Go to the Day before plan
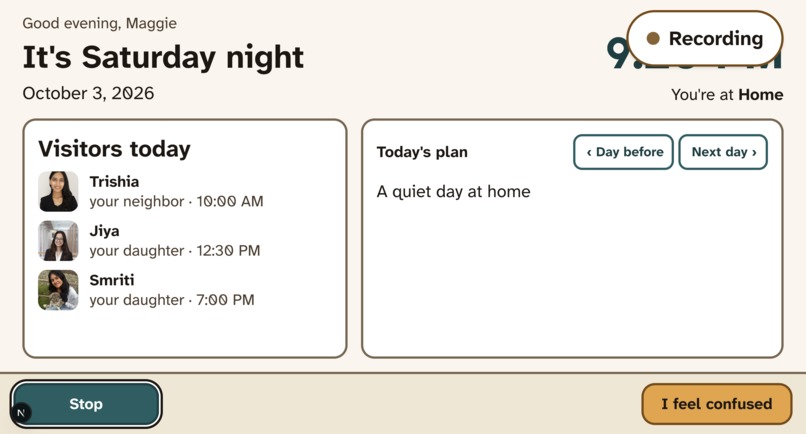The width and height of the screenshot is (806, 434). [x=624, y=152]
